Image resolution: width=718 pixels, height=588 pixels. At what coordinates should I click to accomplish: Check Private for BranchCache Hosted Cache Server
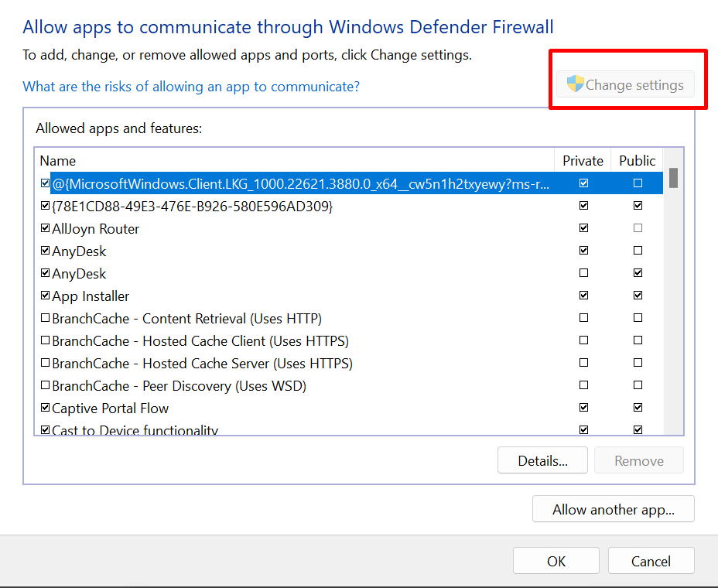[x=583, y=363]
